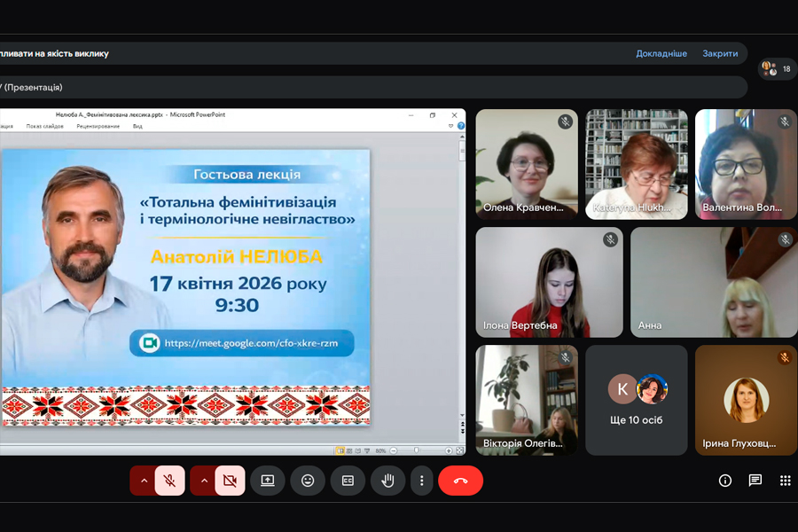The height and width of the screenshot is (532, 798).
Task: Minimize the PowerPoint window
Action: tap(411, 115)
